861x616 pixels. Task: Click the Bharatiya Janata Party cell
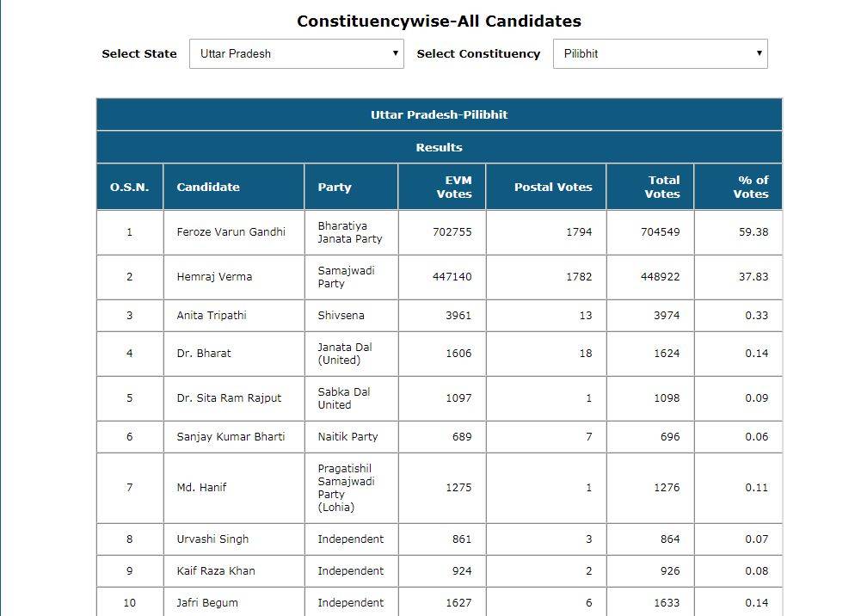[x=349, y=232]
